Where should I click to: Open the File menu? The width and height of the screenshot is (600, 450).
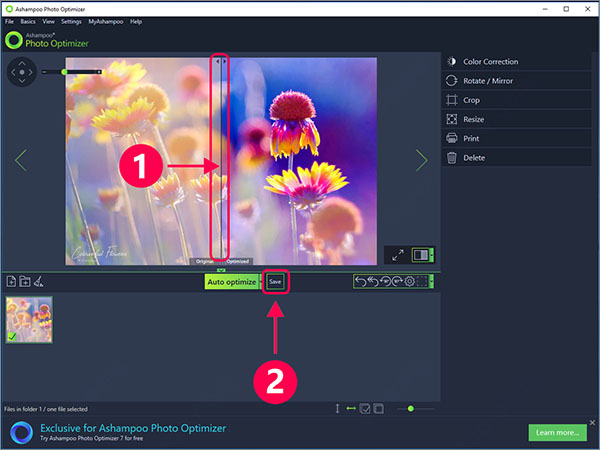coord(9,21)
